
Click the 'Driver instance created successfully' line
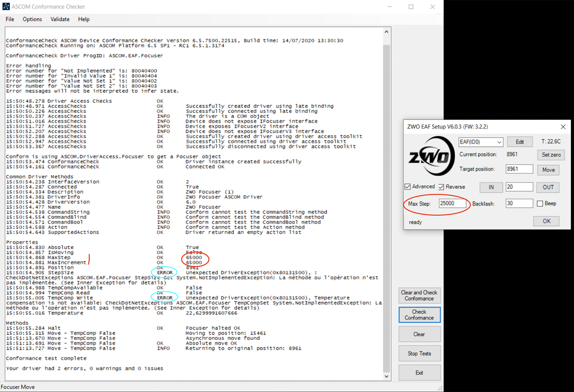coord(243,162)
